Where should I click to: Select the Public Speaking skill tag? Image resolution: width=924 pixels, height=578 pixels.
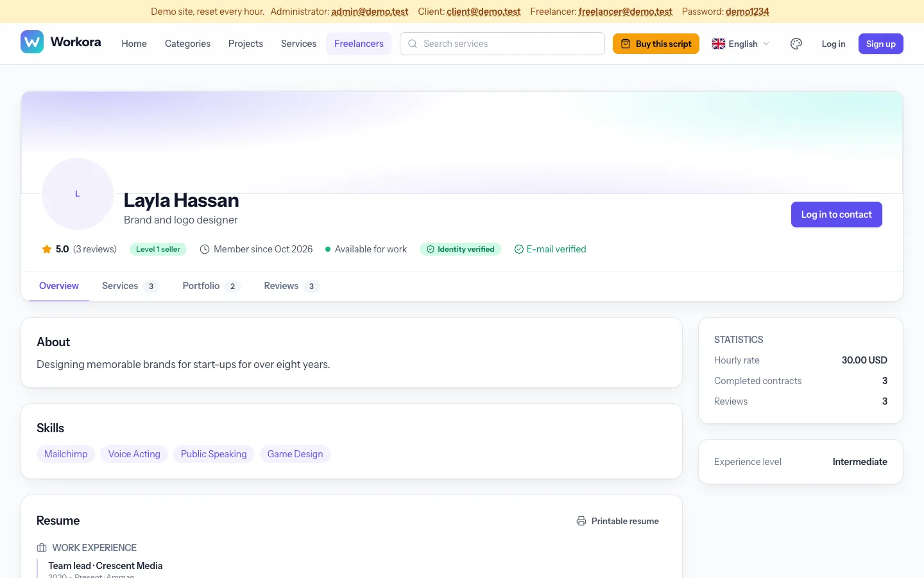[x=214, y=454]
